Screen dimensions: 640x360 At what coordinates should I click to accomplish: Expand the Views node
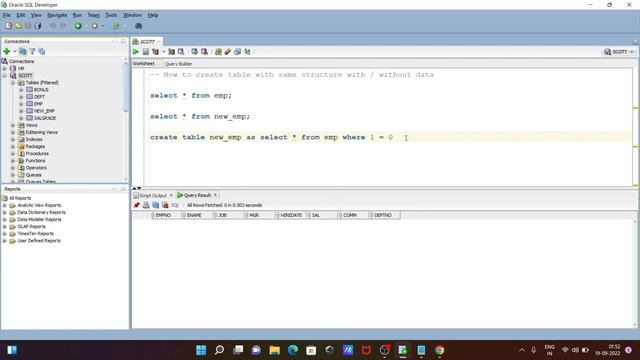13,125
